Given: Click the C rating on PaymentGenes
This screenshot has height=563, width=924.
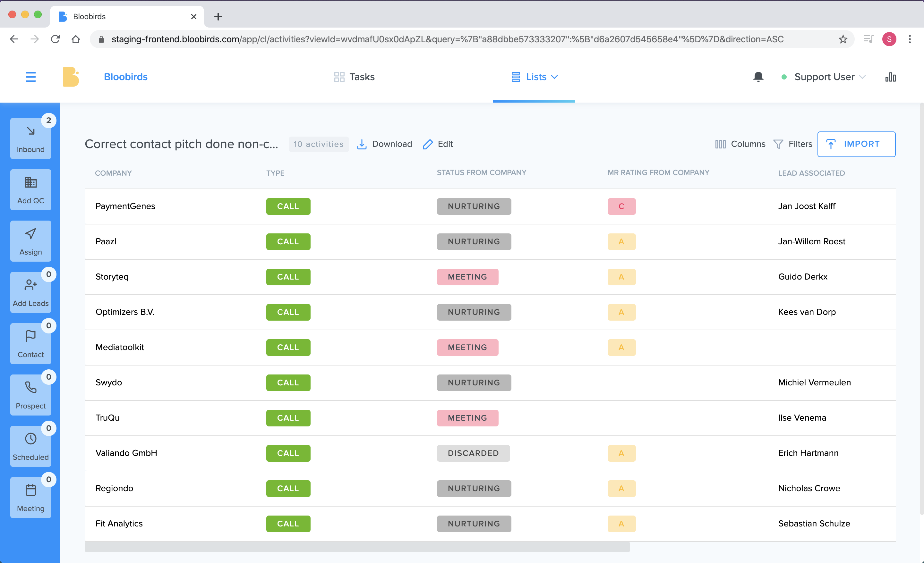Looking at the screenshot, I should pos(621,206).
